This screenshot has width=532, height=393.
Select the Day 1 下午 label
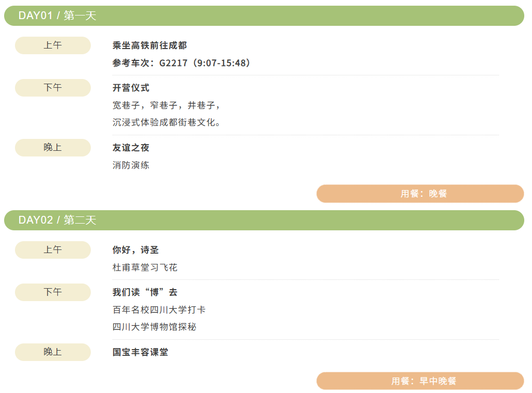53,88
